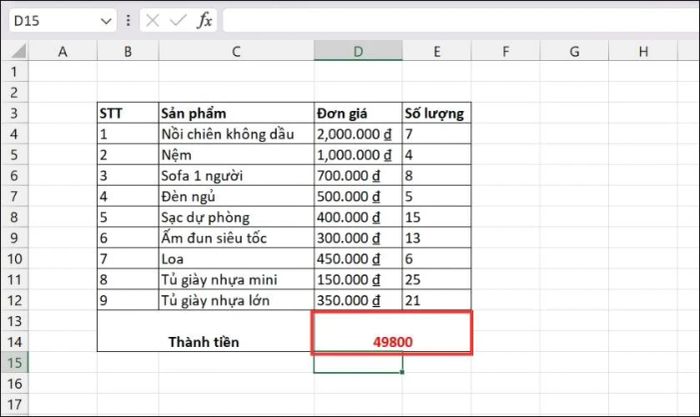Click the price cell 450.000 đ
700x417 pixels.
[x=358, y=259]
